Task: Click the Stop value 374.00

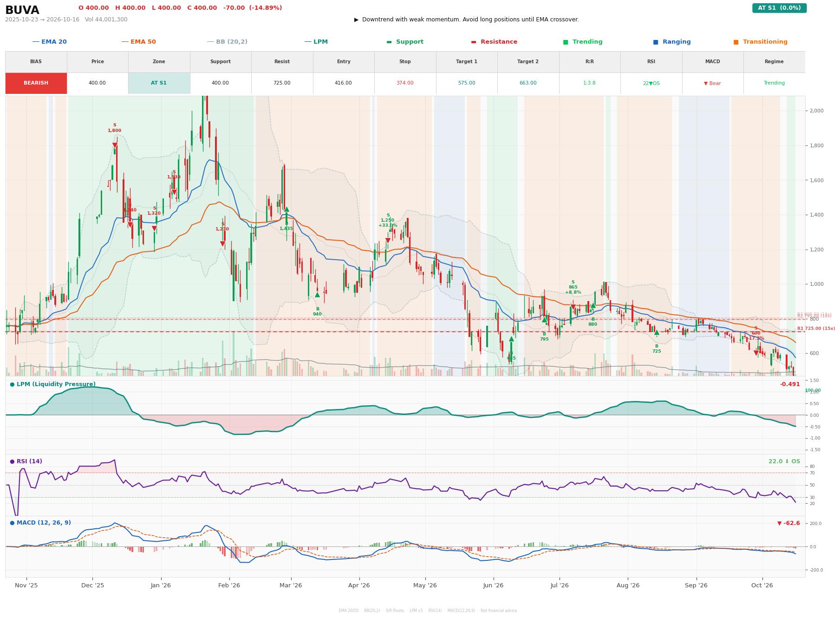Action: pos(405,83)
